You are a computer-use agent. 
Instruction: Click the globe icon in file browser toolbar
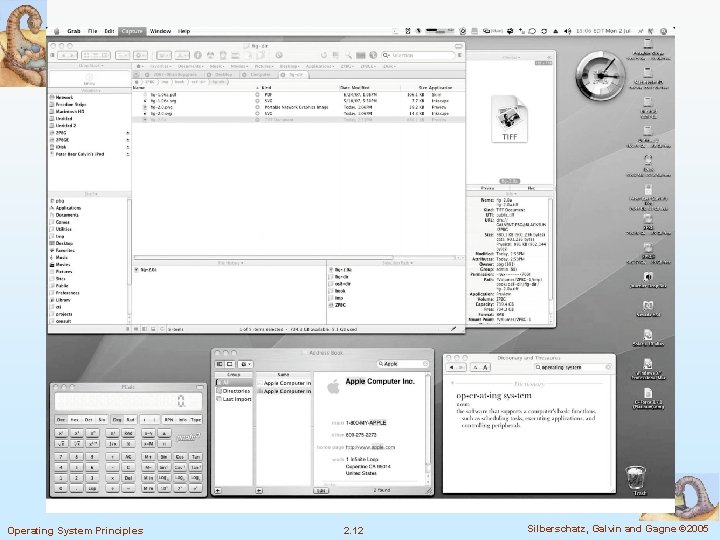tap(373, 55)
